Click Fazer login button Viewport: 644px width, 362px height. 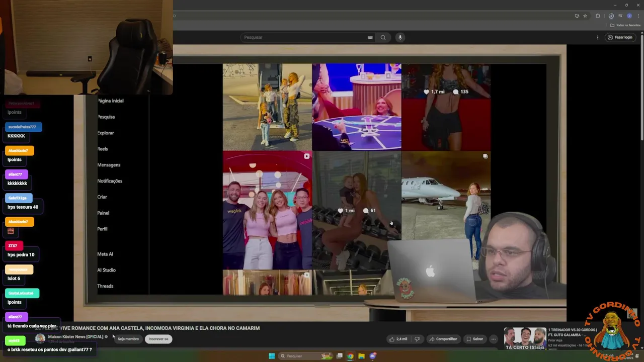coord(620,37)
